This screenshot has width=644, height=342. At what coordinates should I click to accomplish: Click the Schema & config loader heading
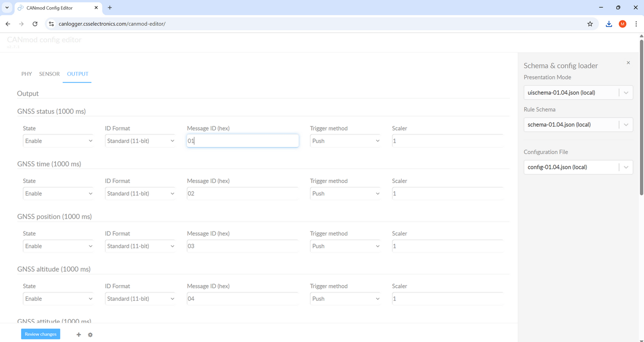coord(561,66)
